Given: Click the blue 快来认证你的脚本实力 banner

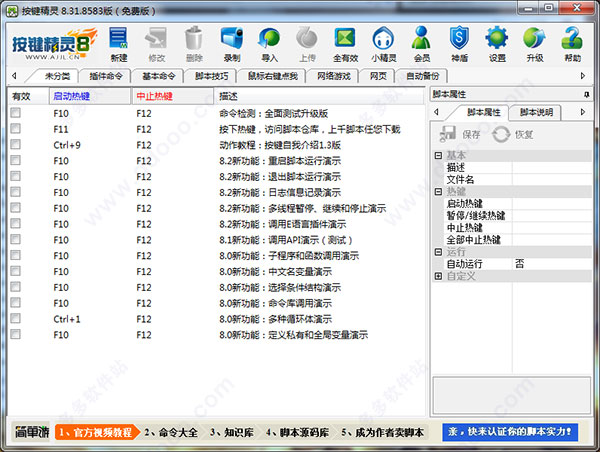Looking at the screenshot, I should [x=510, y=432].
